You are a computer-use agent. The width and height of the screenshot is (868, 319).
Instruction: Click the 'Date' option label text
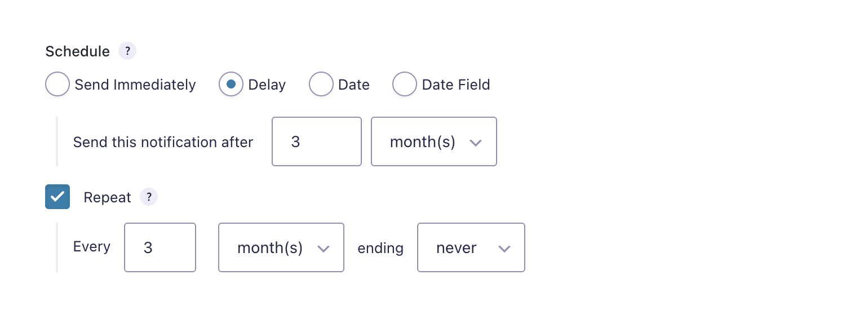point(354,85)
